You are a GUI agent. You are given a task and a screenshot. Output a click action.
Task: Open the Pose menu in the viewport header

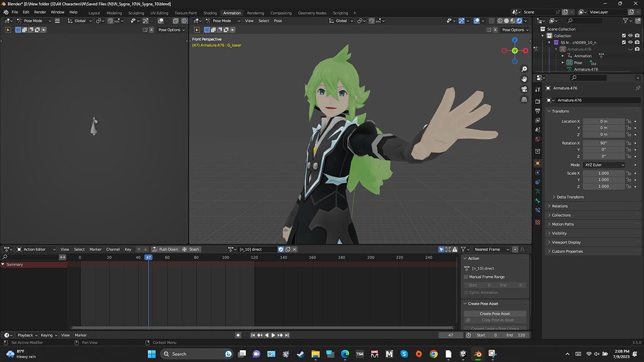pos(277,21)
